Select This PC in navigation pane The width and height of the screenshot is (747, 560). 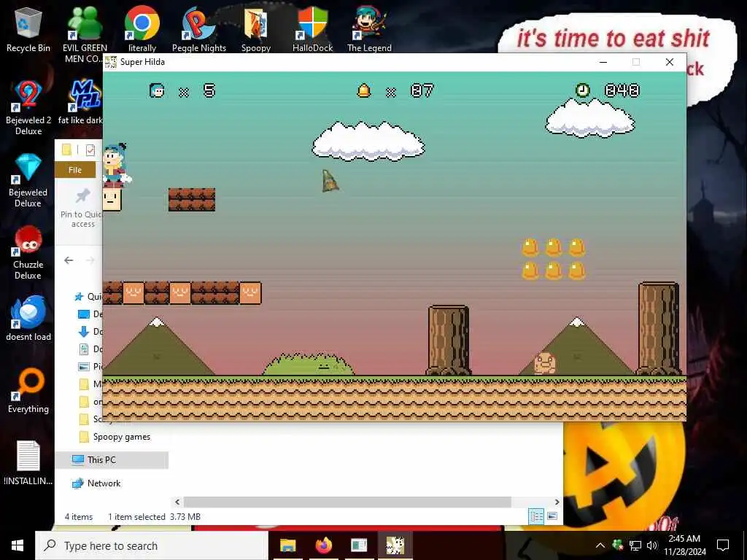coord(112,460)
